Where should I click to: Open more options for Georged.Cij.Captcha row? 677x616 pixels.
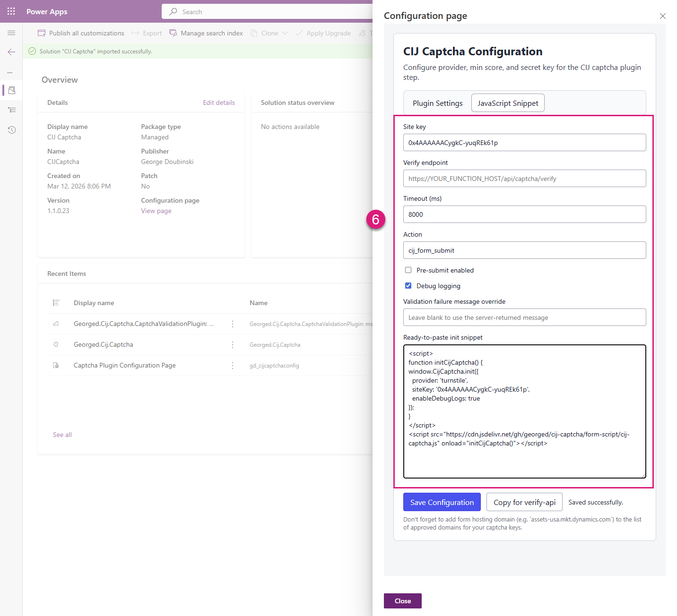click(232, 344)
